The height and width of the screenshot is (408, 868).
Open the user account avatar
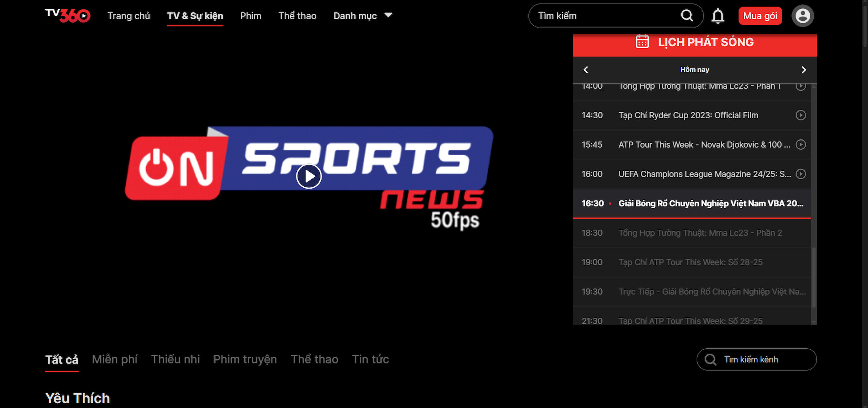click(x=802, y=16)
